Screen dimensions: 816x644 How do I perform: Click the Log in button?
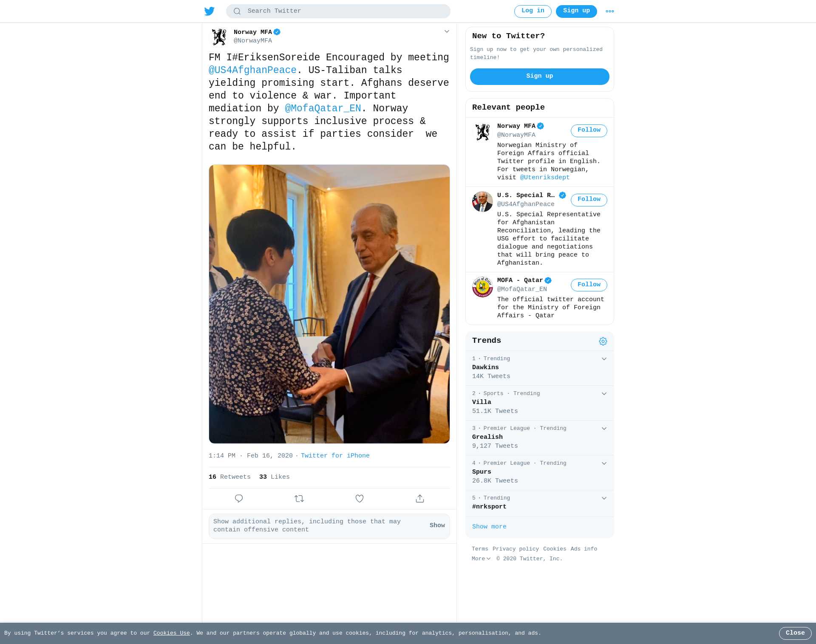[x=533, y=11]
